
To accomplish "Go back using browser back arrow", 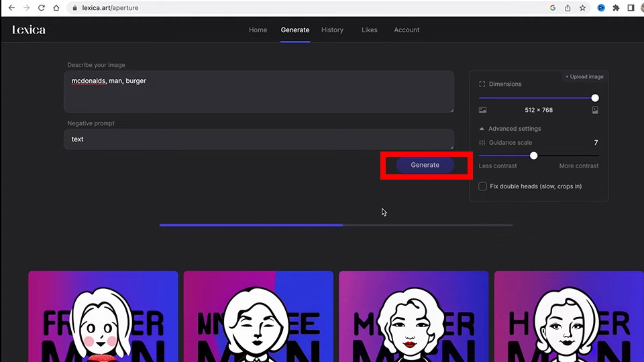I will click(11, 8).
